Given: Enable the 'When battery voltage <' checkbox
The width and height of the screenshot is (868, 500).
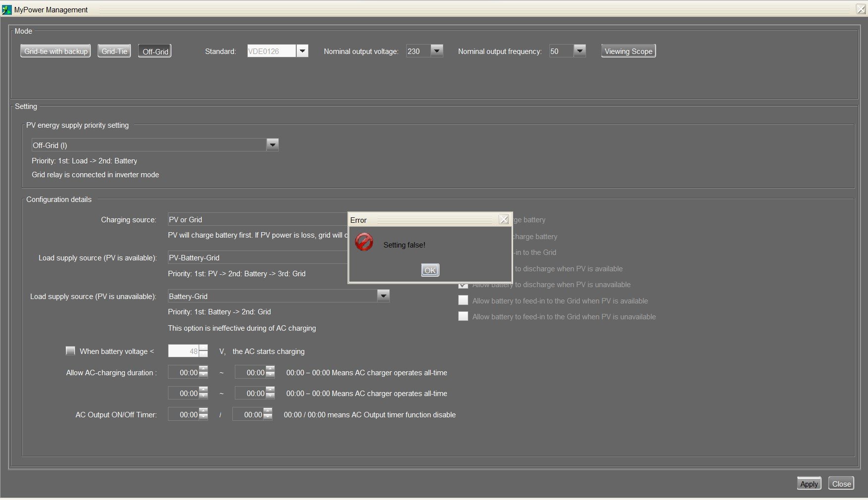Looking at the screenshot, I should tap(70, 350).
